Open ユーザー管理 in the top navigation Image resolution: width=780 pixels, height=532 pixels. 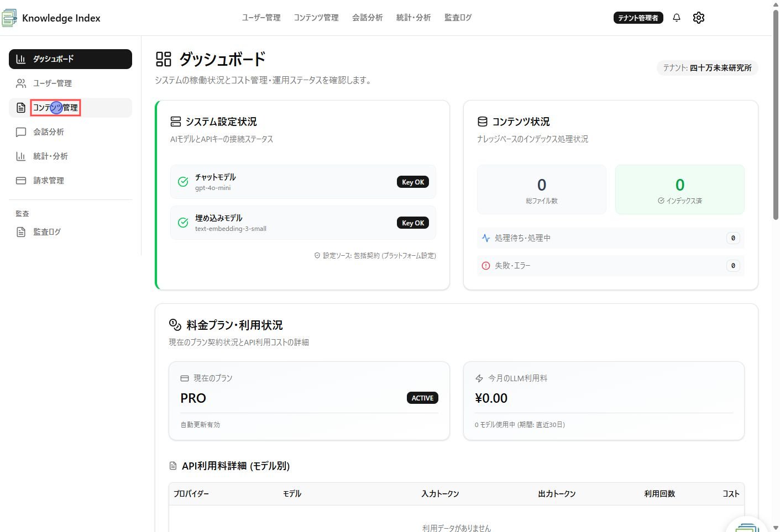261,18
